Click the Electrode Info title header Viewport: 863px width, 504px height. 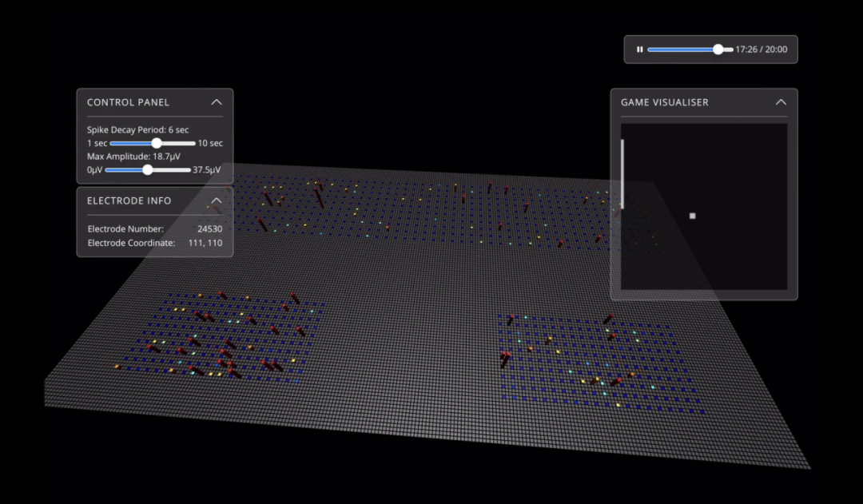129,200
